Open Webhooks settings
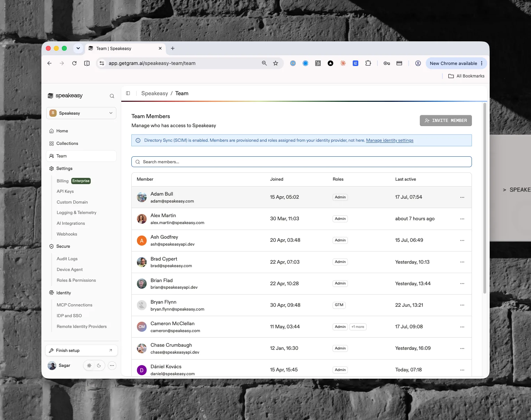 tap(67, 234)
